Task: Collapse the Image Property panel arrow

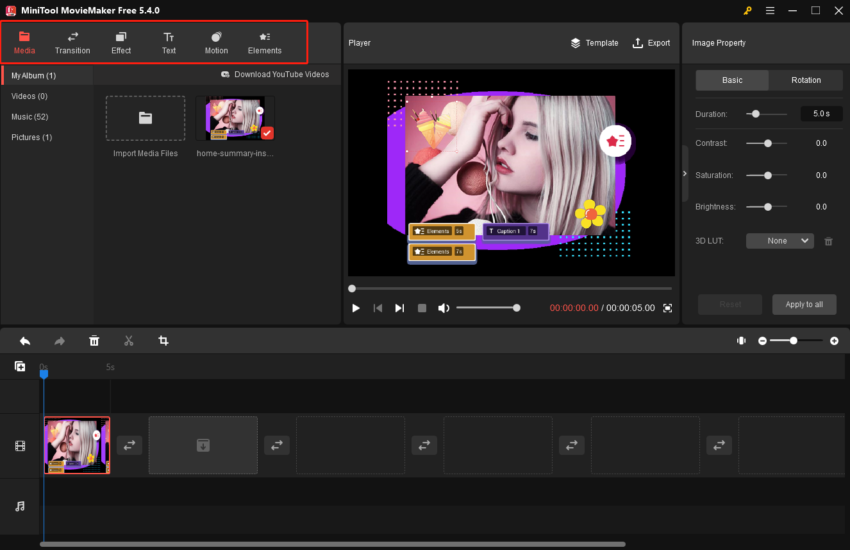Action: click(685, 173)
